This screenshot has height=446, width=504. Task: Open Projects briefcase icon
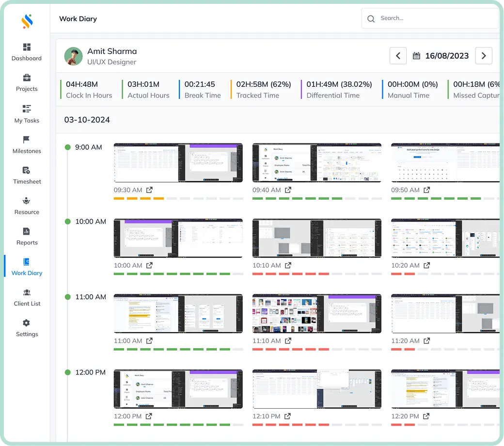pyautogui.click(x=27, y=78)
